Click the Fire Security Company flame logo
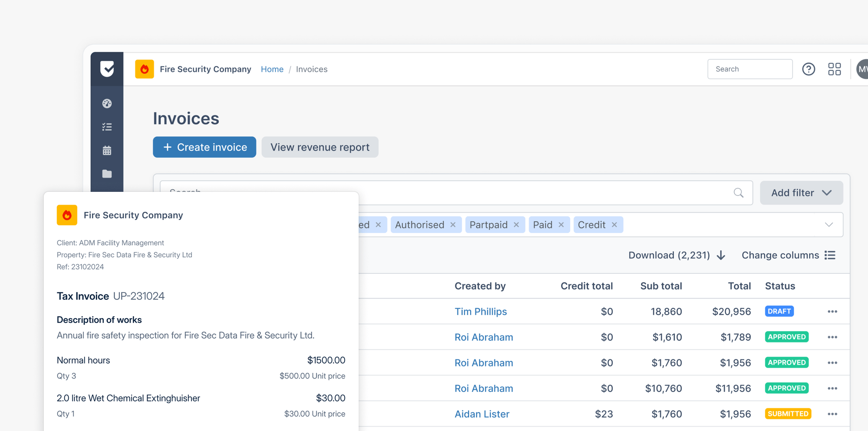The width and height of the screenshot is (868, 431). click(x=145, y=69)
